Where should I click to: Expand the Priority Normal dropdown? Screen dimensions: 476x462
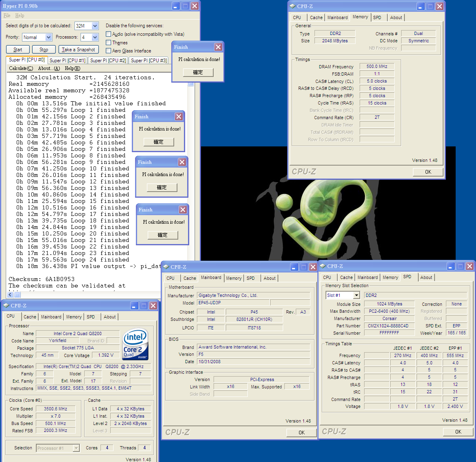[x=48, y=37]
